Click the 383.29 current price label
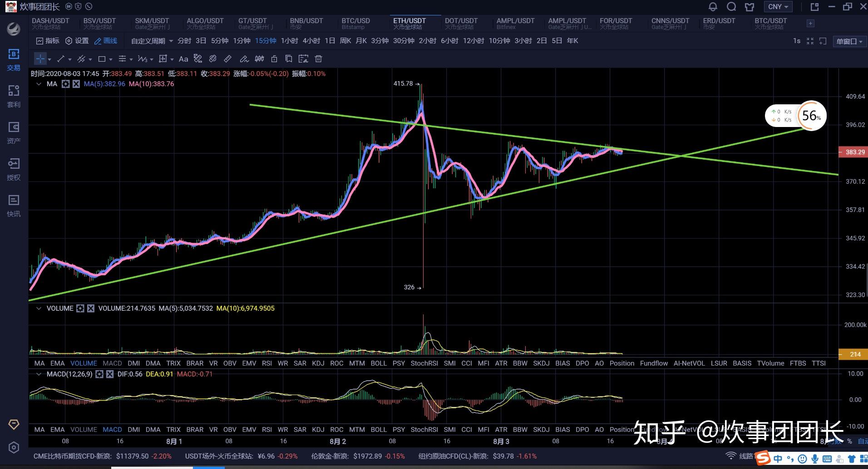 point(853,152)
